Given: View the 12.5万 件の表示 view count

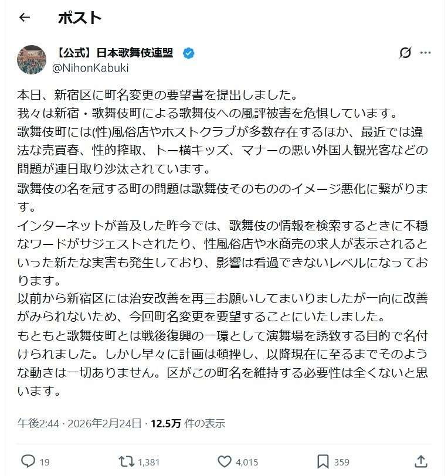Looking at the screenshot, I should pyautogui.click(x=188, y=423).
